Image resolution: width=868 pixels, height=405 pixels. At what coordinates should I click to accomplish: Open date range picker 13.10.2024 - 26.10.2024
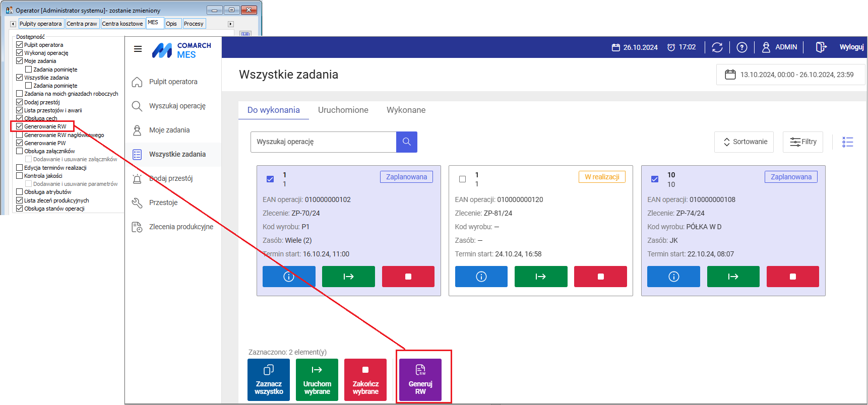[790, 75]
